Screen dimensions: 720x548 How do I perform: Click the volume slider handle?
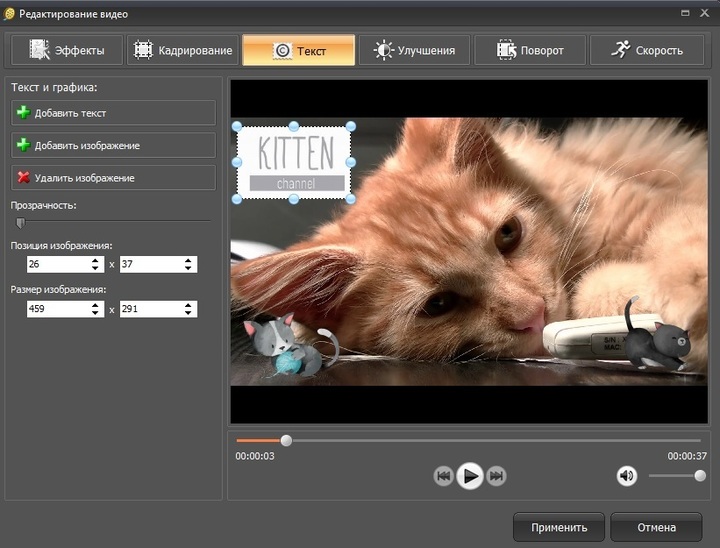click(700, 476)
